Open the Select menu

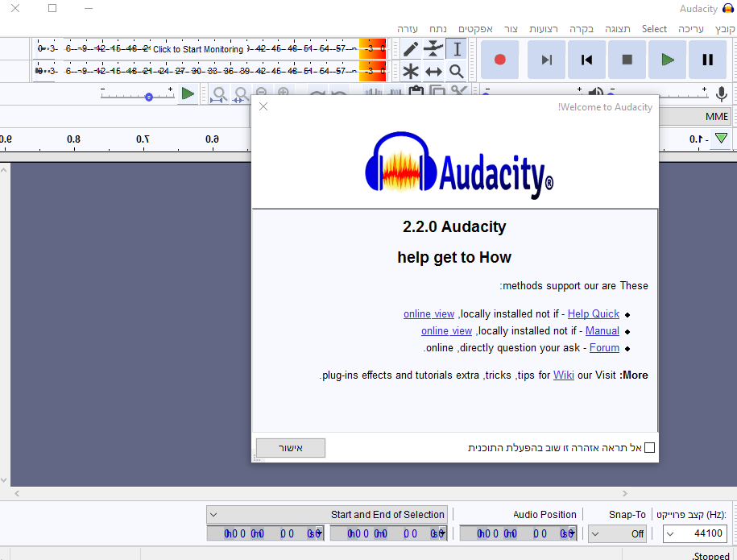click(x=654, y=29)
